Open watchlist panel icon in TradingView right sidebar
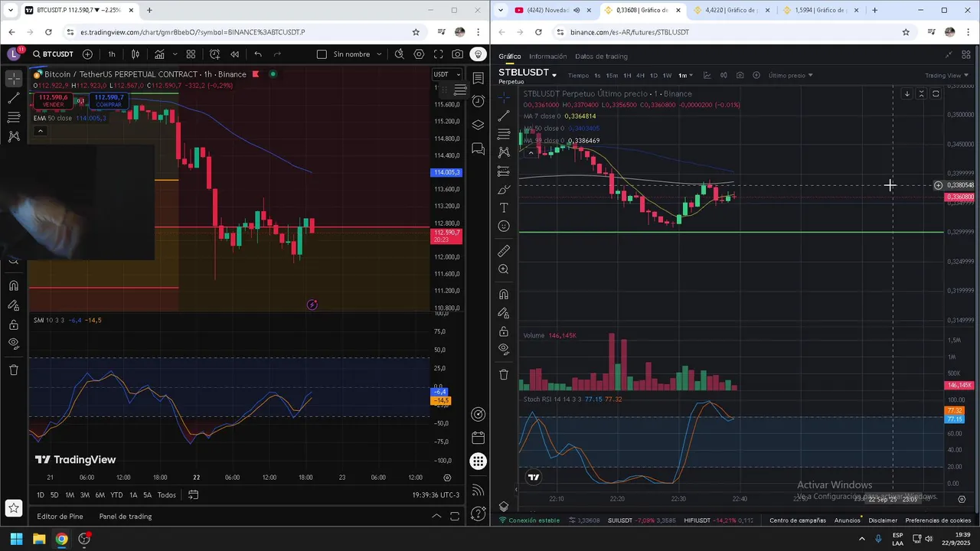This screenshot has height=551, width=980. pyautogui.click(x=479, y=78)
